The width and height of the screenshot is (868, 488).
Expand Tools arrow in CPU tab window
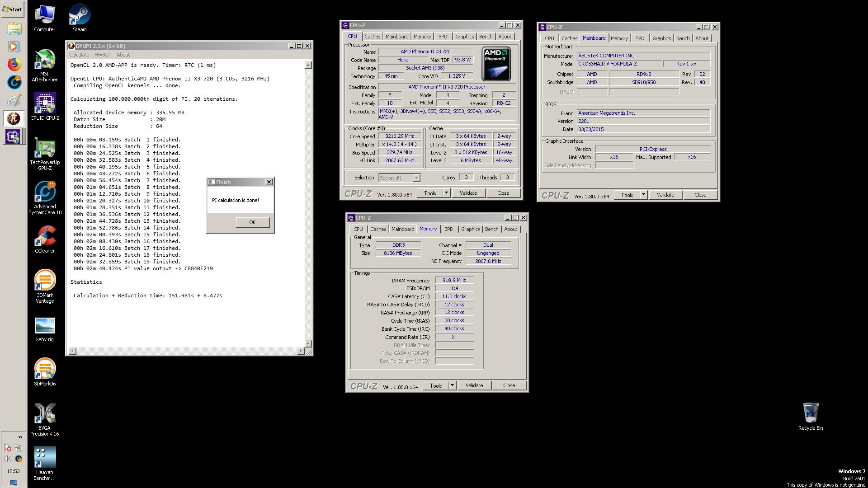tap(446, 193)
